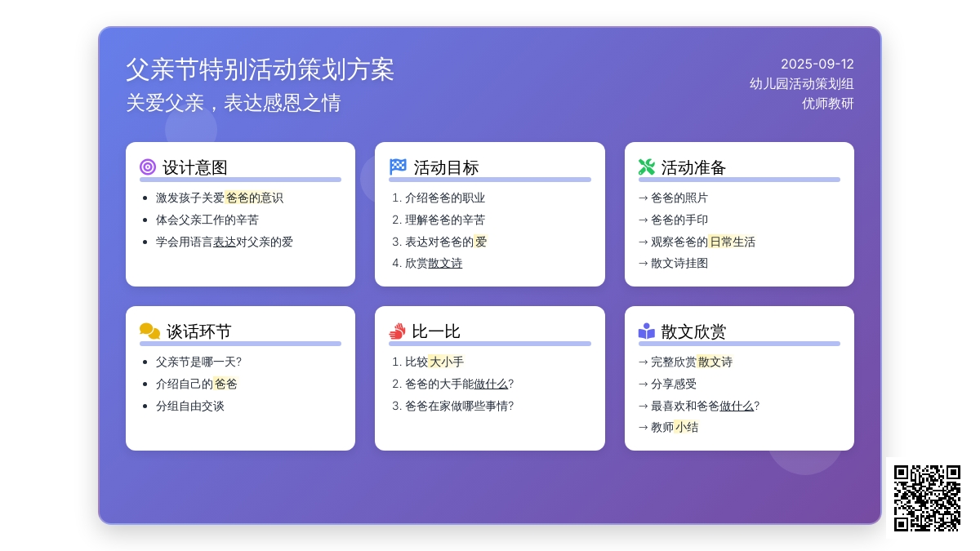Click the item 比较大小手
This screenshot has height=551, width=980.
434,362
